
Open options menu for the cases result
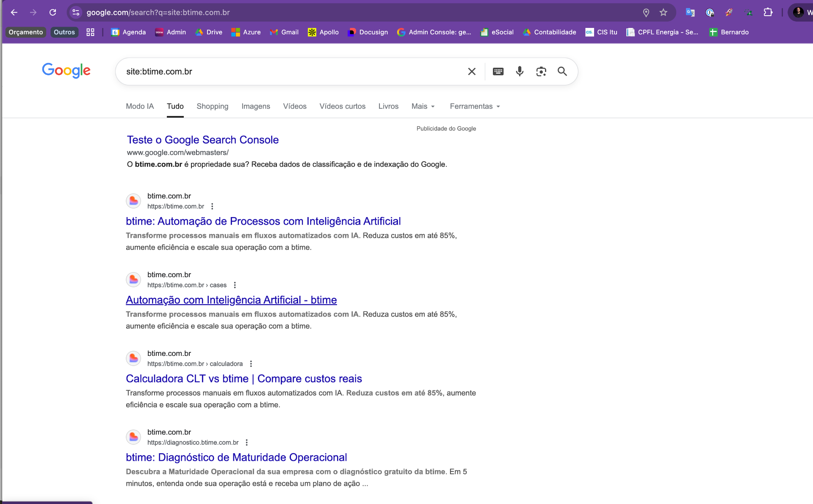click(235, 285)
